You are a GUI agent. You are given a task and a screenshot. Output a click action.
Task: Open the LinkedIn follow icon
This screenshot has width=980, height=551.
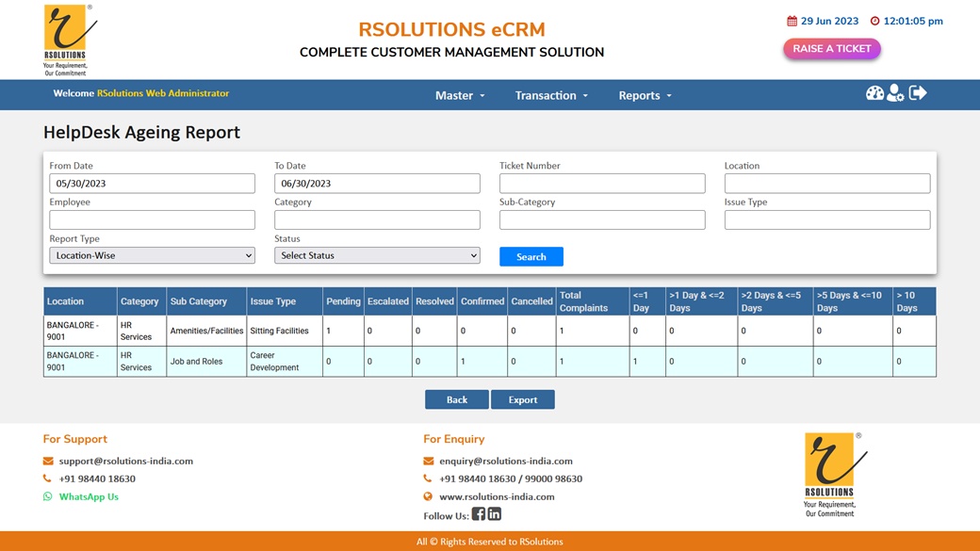click(495, 514)
